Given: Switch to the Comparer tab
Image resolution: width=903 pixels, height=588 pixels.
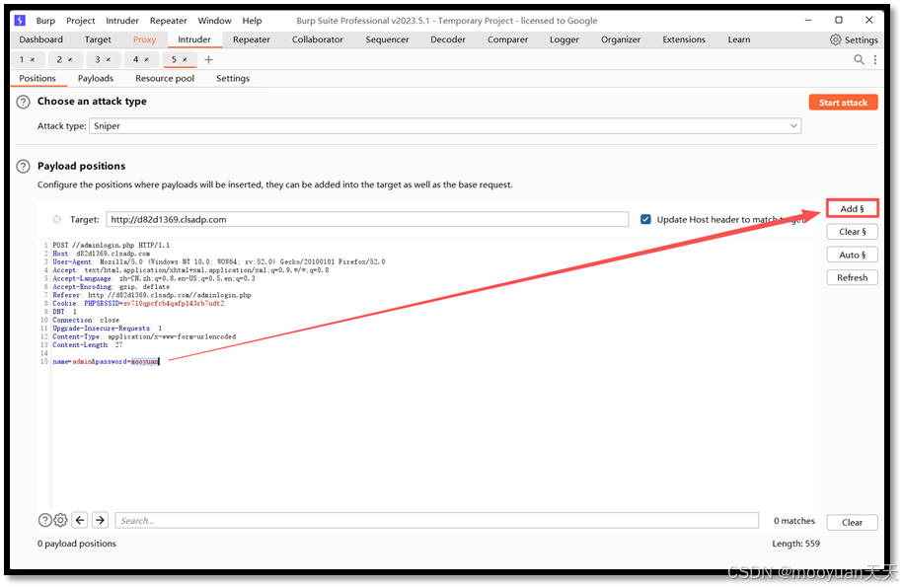Looking at the screenshot, I should tap(507, 39).
